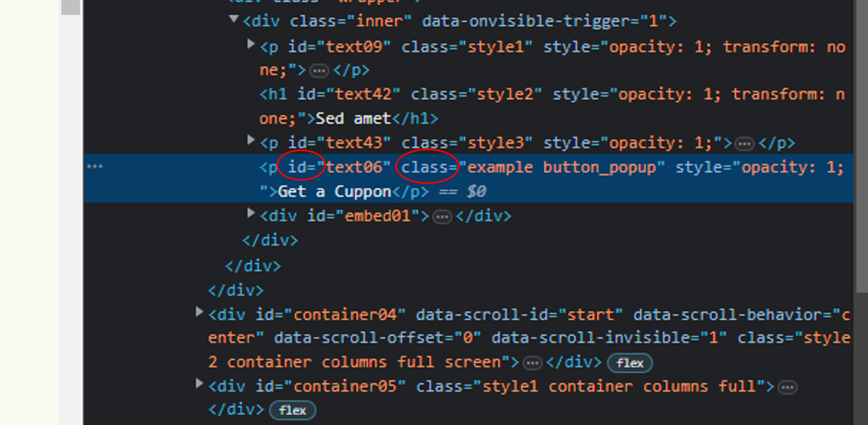Expand the container04 div node
Image resolution: width=868 pixels, height=425 pixels.
click(200, 312)
